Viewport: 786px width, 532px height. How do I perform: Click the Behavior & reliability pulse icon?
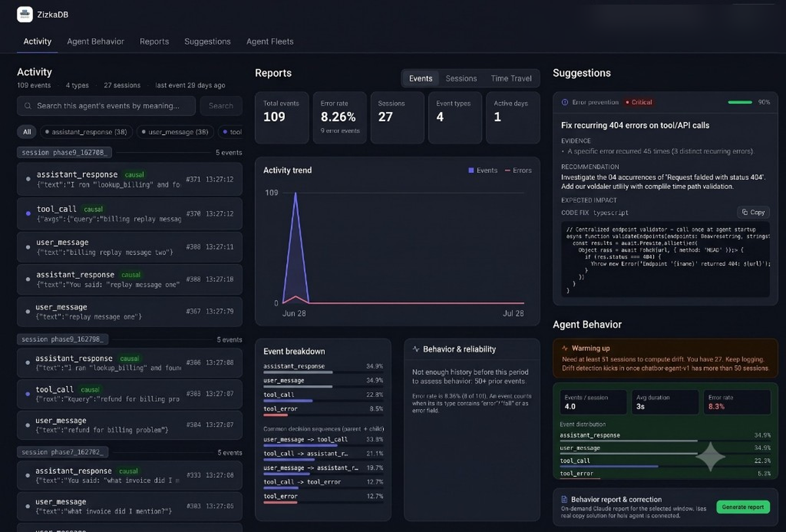coord(415,349)
